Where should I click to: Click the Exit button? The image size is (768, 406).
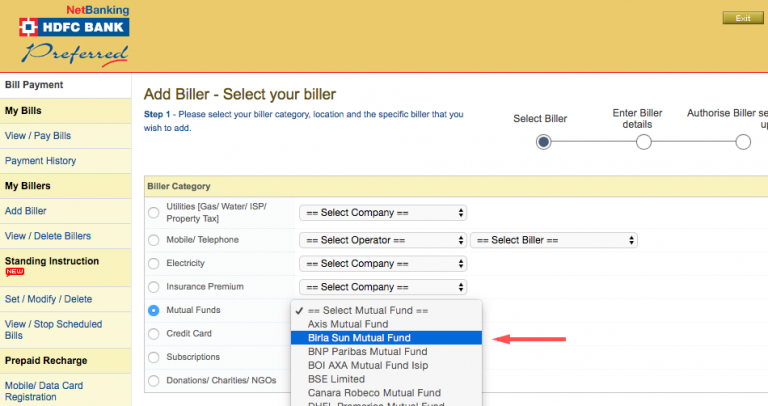tap(743, 18)
